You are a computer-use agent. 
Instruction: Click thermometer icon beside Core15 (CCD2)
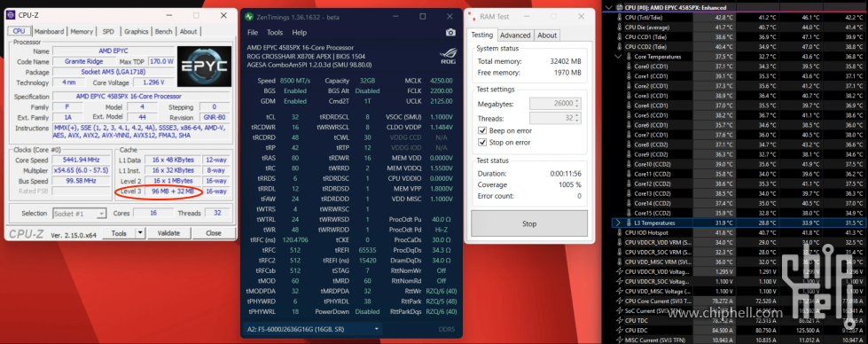click(x=629, y=214)
